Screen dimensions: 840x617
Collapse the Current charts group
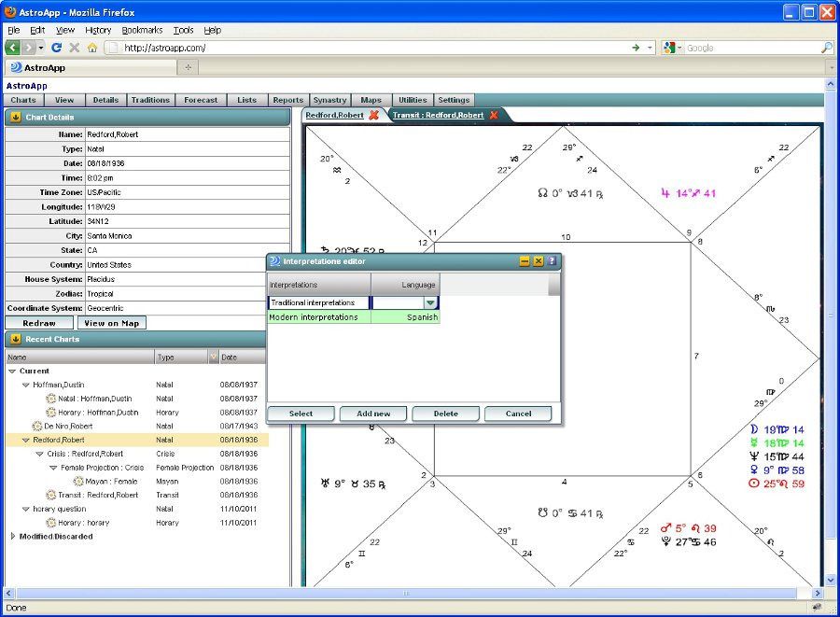pyautogui.click(x=13, y=371)
